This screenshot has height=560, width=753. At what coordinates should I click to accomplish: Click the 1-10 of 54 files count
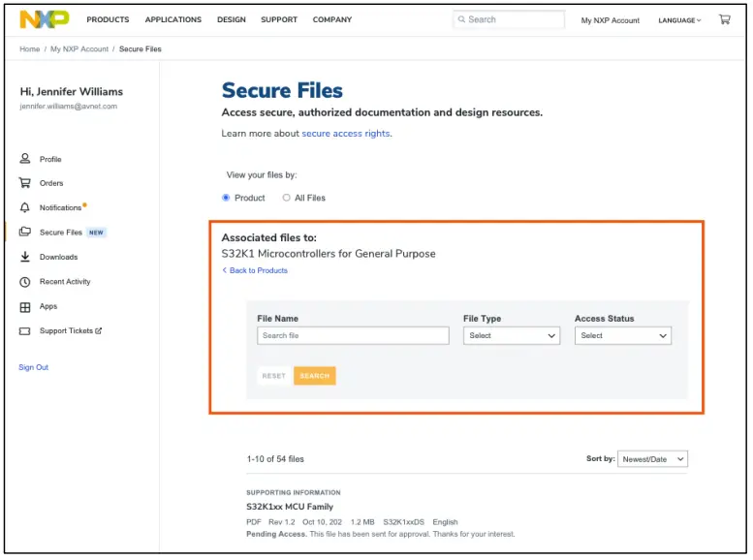275,458
